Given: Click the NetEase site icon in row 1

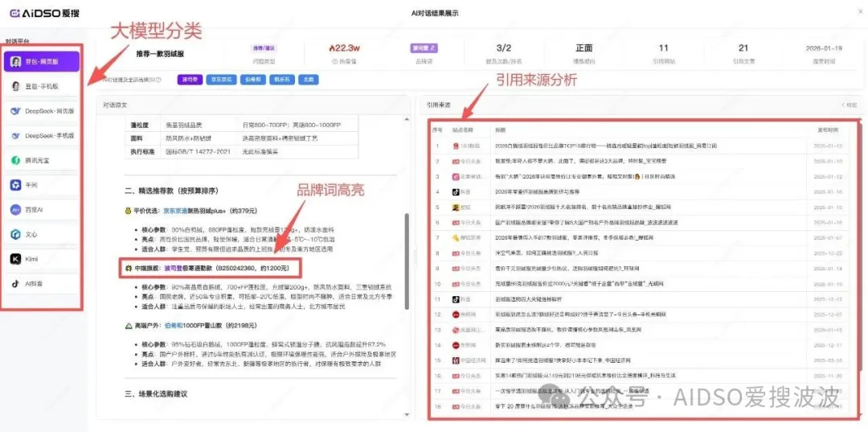Looking at the screenshot, I should click(x=457, y=146).
